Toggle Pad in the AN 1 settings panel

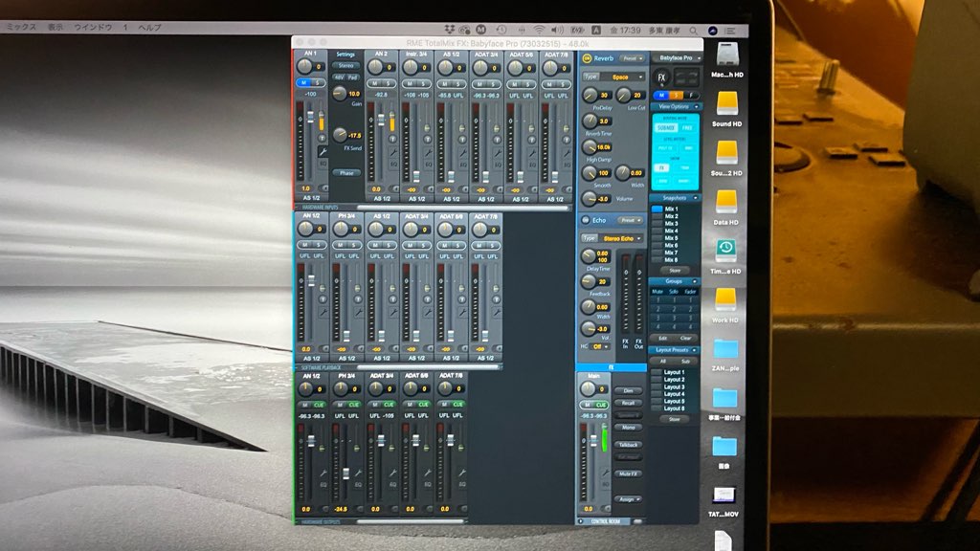[x=352, y=77]
